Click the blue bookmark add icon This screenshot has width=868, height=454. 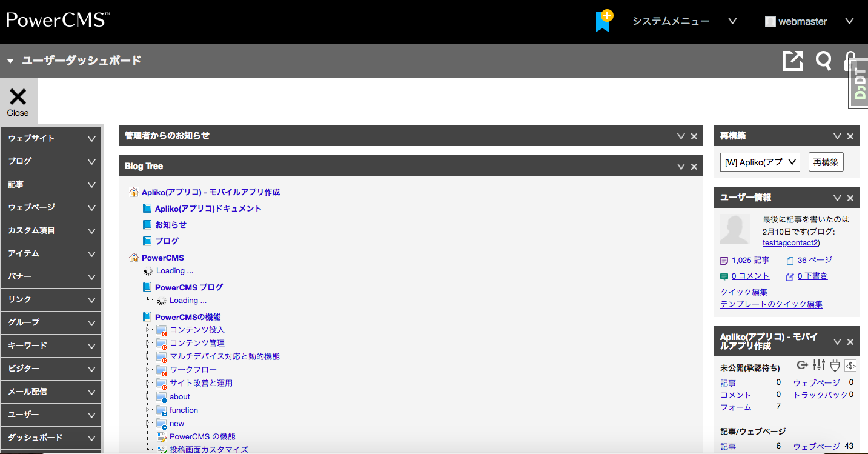tap(603, 21)
